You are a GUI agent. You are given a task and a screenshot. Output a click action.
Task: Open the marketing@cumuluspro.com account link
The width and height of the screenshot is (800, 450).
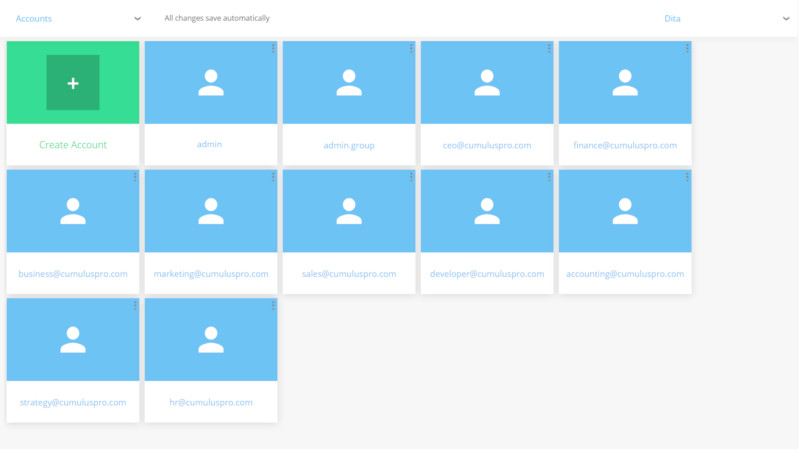[x=211, y=274]
